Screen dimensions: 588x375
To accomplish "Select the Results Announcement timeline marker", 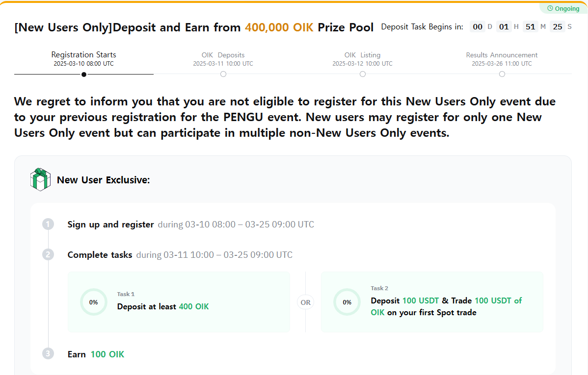I will [x=502, y=74].
